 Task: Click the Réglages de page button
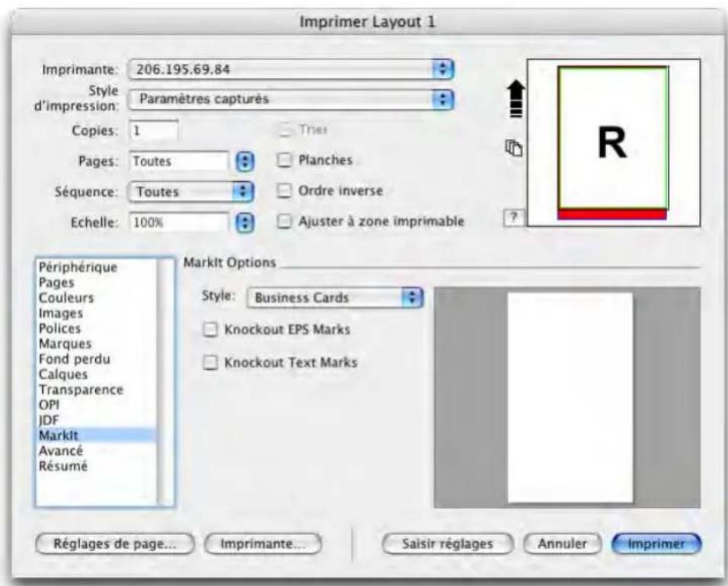coord(115,544)
